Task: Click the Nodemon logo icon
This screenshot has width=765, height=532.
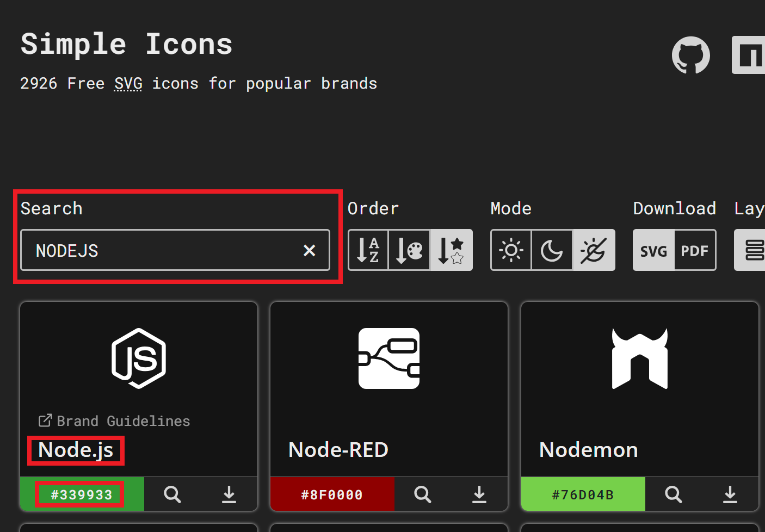Action: (640, 358)
